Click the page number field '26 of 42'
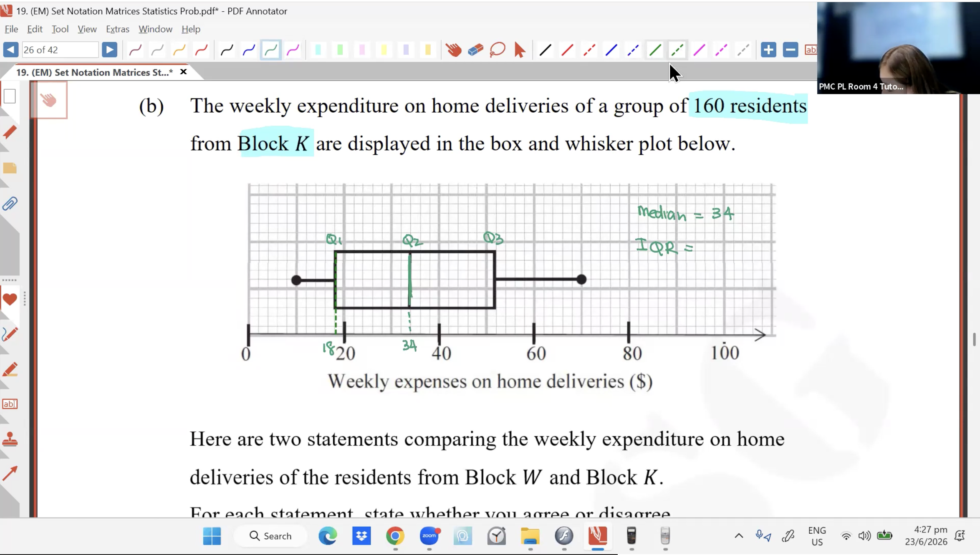This screenshot has width=980, height=555. pos(60,50)
